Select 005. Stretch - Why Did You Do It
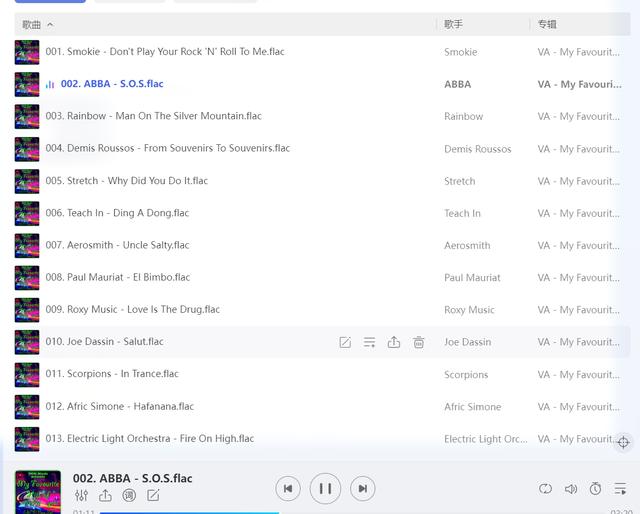The image size is (640, 514). click(127, 180)
